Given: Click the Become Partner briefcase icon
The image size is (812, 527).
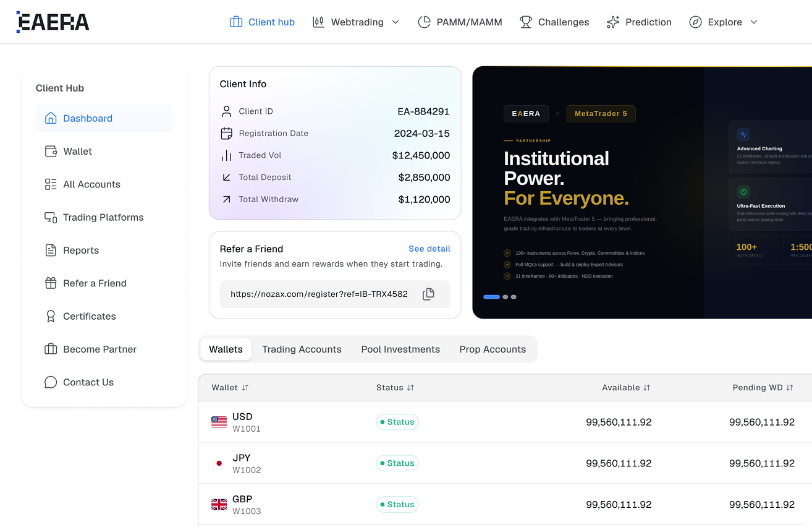Looking at the screenshot, I should click(51, 349).
